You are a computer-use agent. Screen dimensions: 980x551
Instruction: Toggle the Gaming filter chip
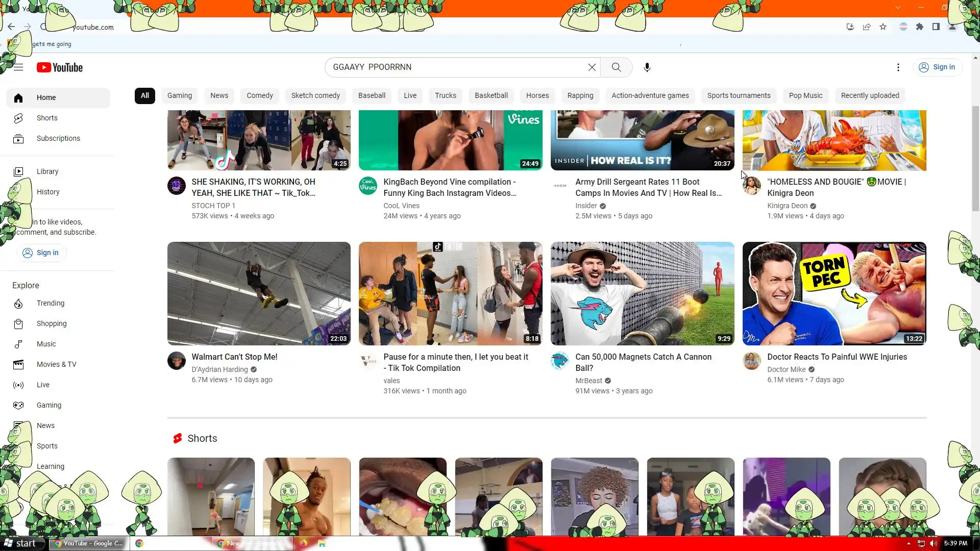tap(180, 95)
